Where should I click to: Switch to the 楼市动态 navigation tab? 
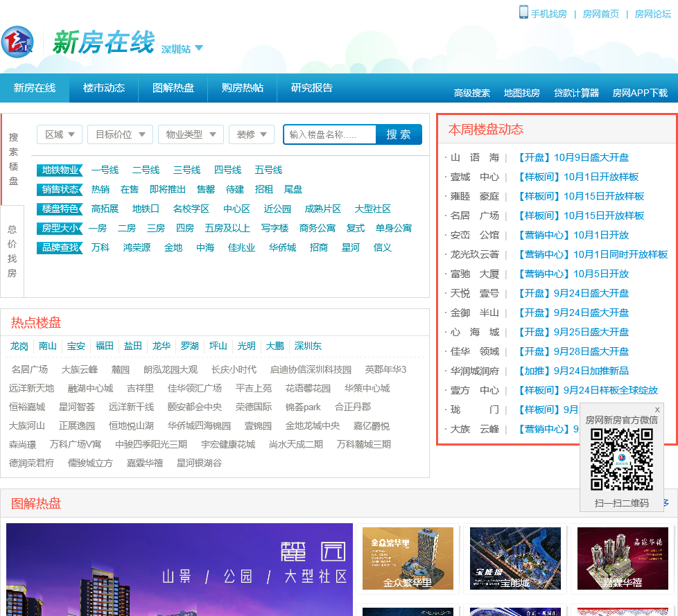(104, 88)
